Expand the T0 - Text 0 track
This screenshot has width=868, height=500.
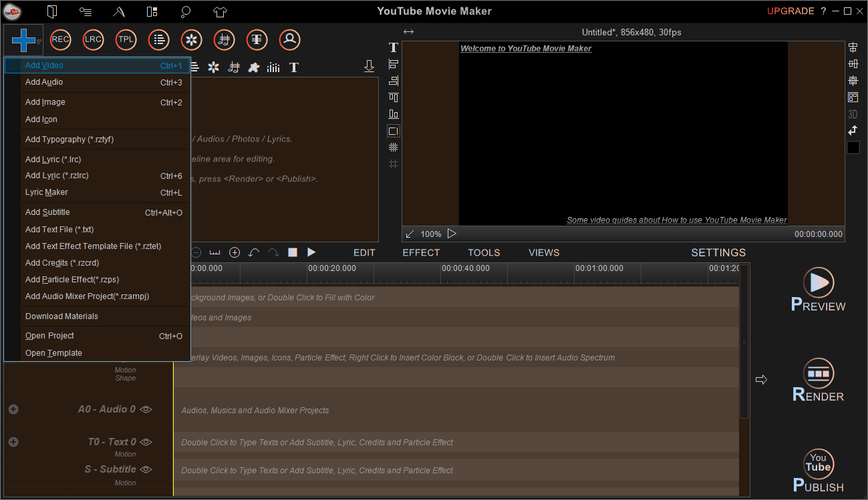pyautogui.click(x=13, y=442)
